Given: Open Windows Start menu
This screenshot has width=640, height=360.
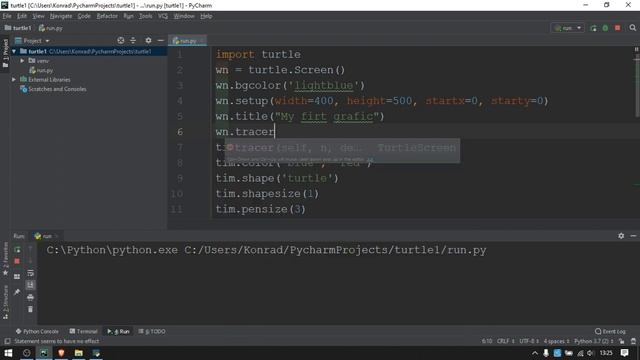Looking at the screenshot, I should coord(8,353).
